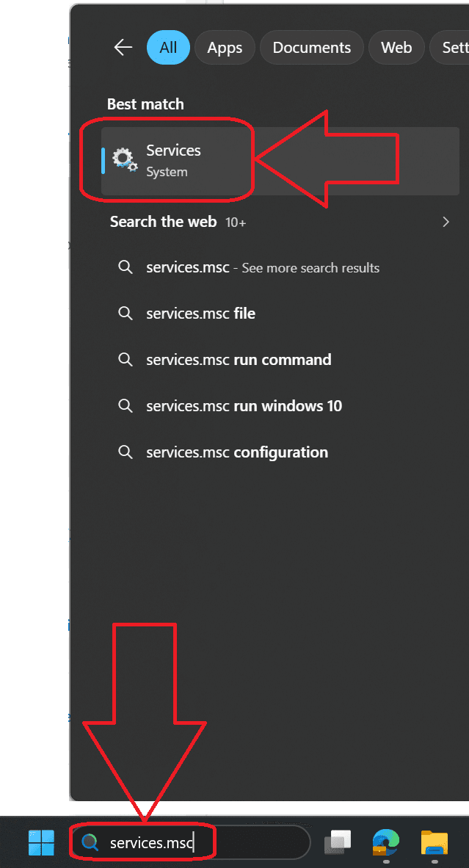Switch to the Documents filter
The width and height of the screenshot is (469, 868).
coord(311,47)
